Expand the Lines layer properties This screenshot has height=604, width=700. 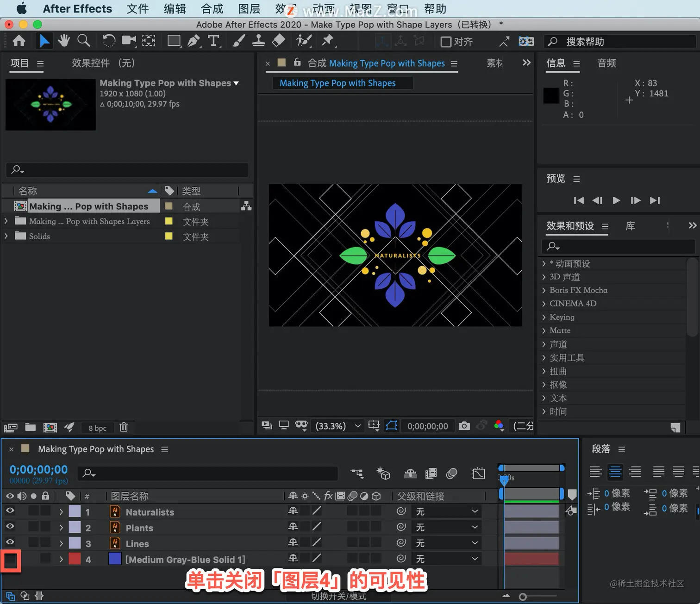coord(61,543)
